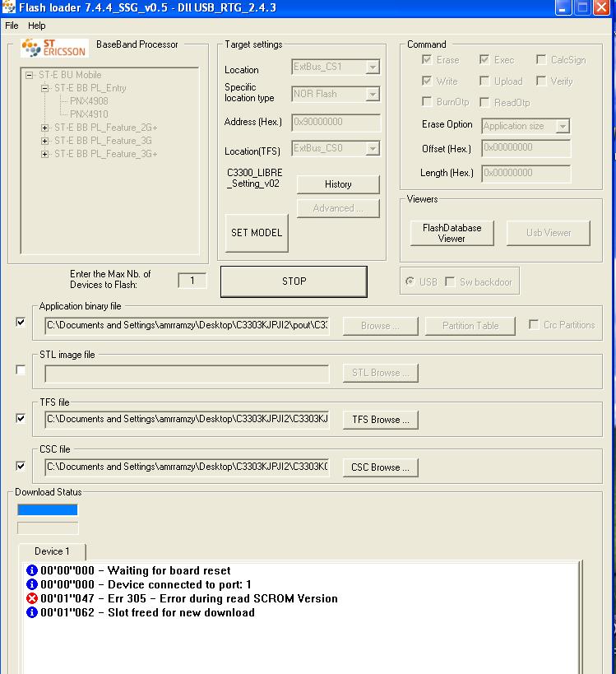616x674 pixels.
Task: Click the blue download progress bar
Action: point(47,509)
